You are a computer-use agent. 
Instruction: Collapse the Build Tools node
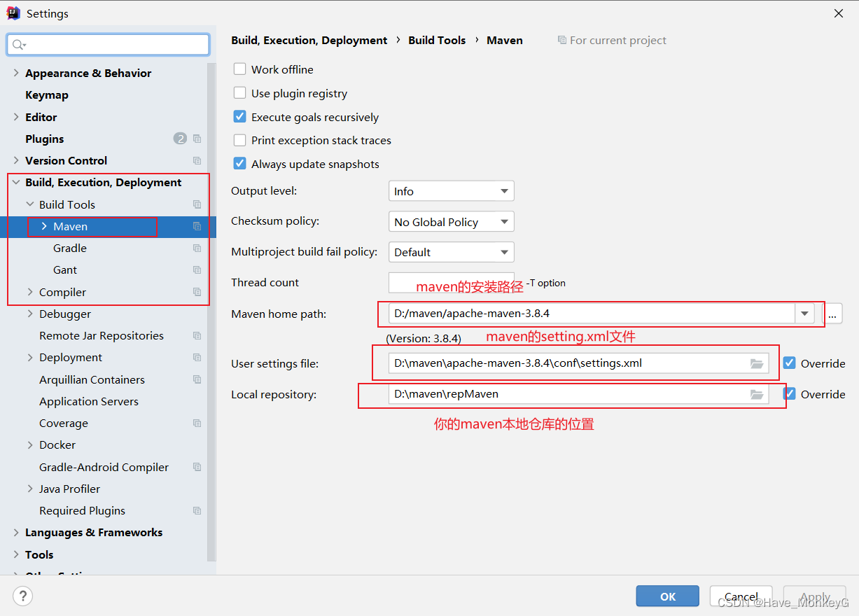tap(30, 204)
